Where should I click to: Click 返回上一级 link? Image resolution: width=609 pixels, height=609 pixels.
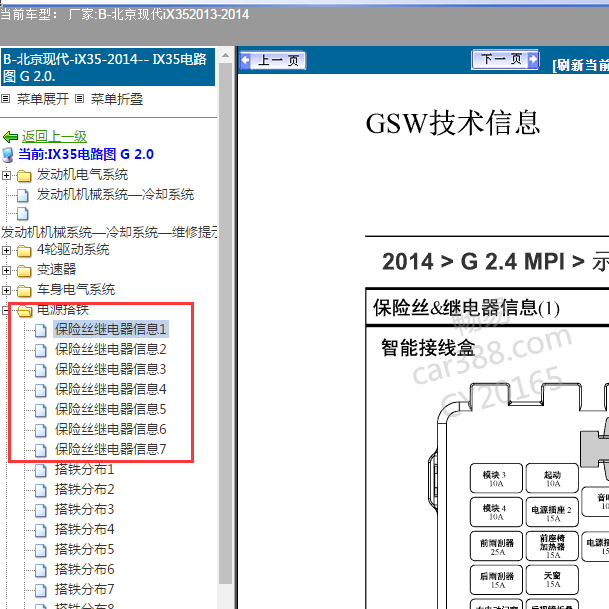[54, 136]
